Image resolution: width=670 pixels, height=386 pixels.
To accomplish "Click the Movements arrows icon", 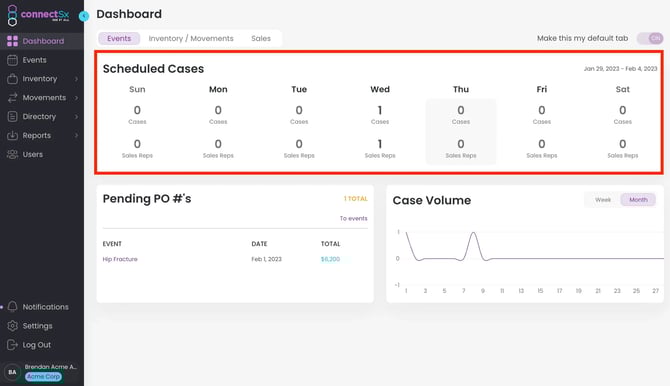I will coord(12,97).
